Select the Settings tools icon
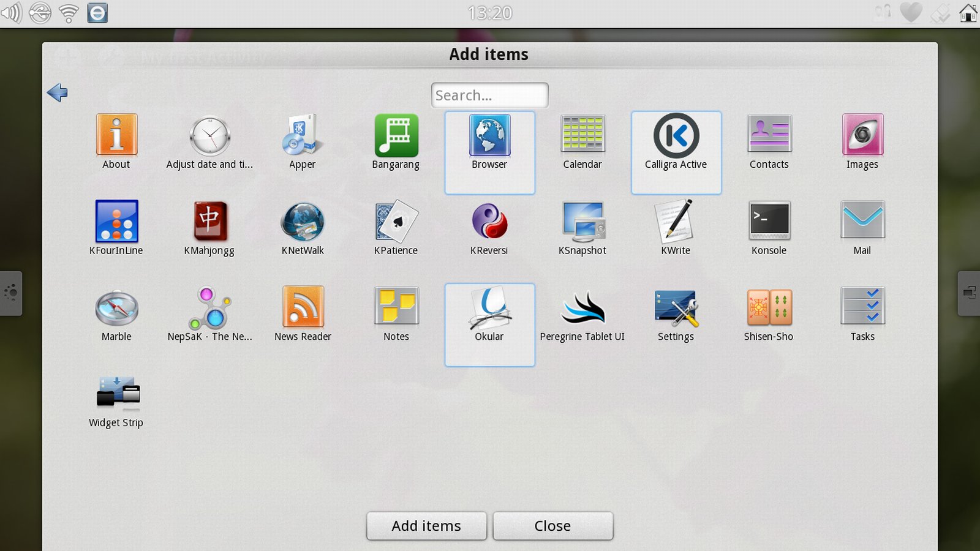 pyautogui.click(x=676, y=307)
